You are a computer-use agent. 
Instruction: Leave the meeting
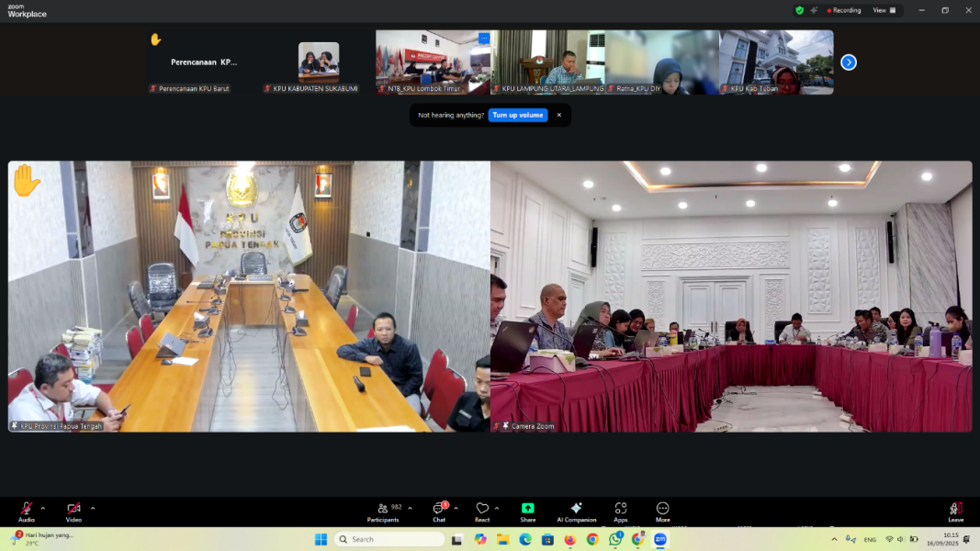click(x=956, y=510)
